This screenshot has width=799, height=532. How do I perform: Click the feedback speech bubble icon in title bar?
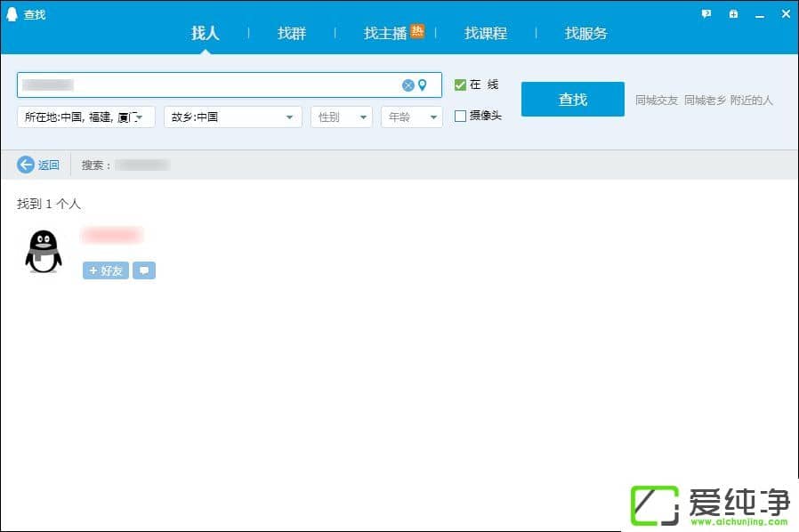706,13
